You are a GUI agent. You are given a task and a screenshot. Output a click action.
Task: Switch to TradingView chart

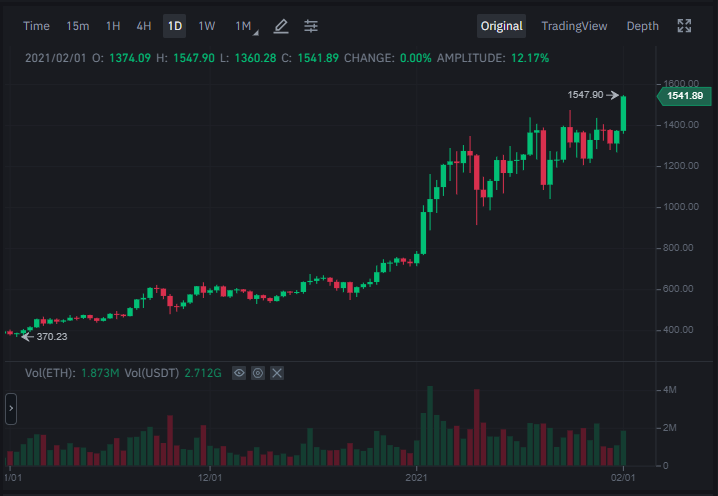[x=574, y=26]
